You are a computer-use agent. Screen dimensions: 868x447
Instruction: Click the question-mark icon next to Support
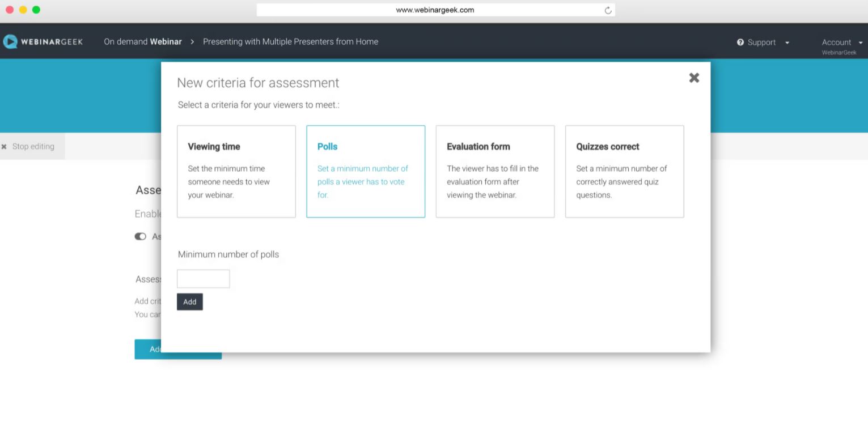[739, 42]
